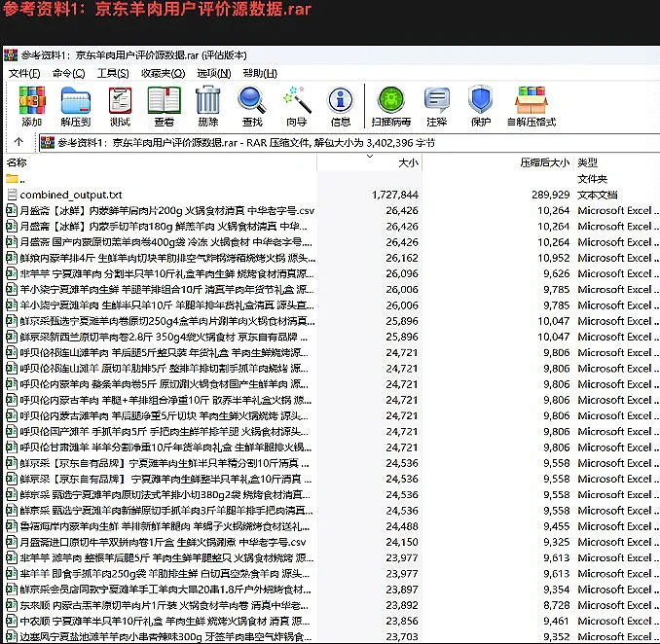Select 东来顺 内蒙古羔羊原切羊肉片1斤装 file

pyautogui.click(x=165, y=605)
